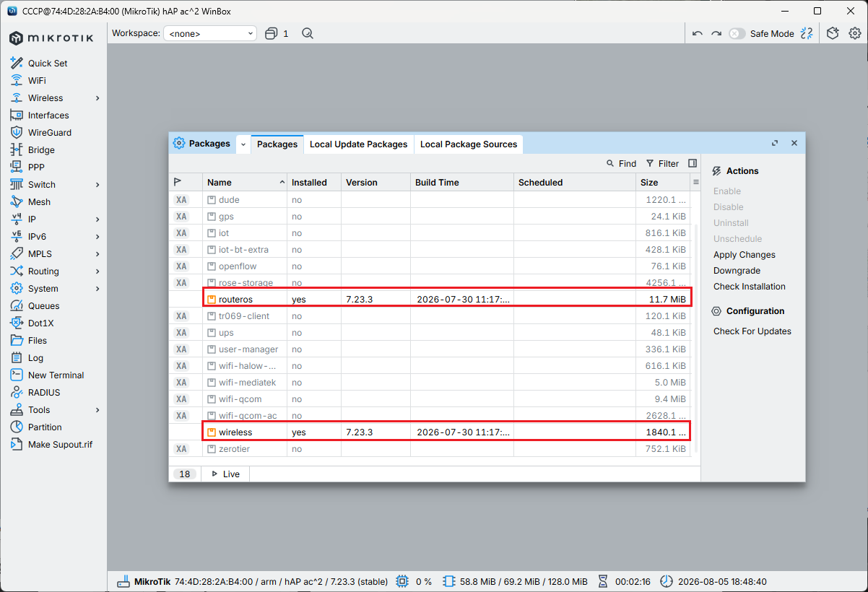The width and height of the screenshot is (868, 592).
Task: Select the tr069-client package row
Action: (430, 315)
